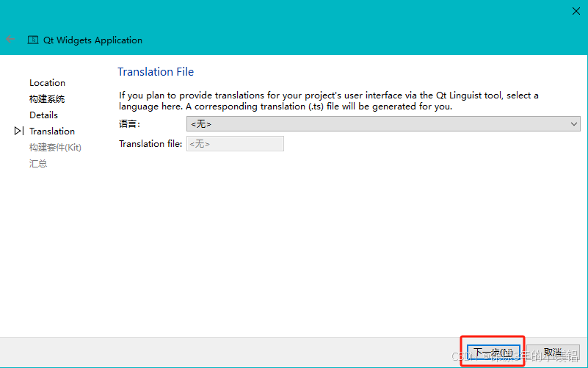The width and height of the screenshot is (588, 368).
Task: Click the Translation file: label
Action: coord(150,144)
